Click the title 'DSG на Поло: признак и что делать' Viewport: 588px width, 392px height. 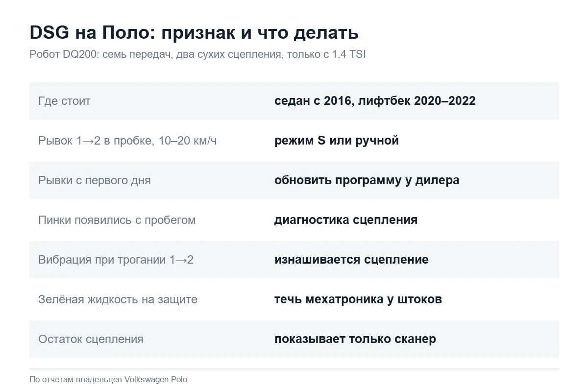194,33
